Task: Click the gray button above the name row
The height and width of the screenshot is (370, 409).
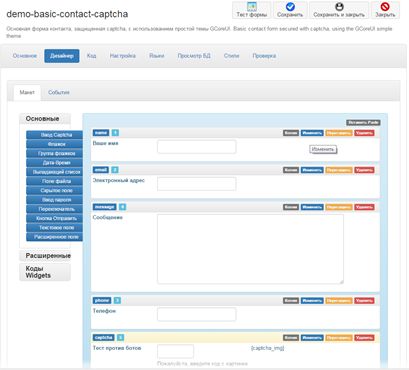Action: [x=363, y=123]
